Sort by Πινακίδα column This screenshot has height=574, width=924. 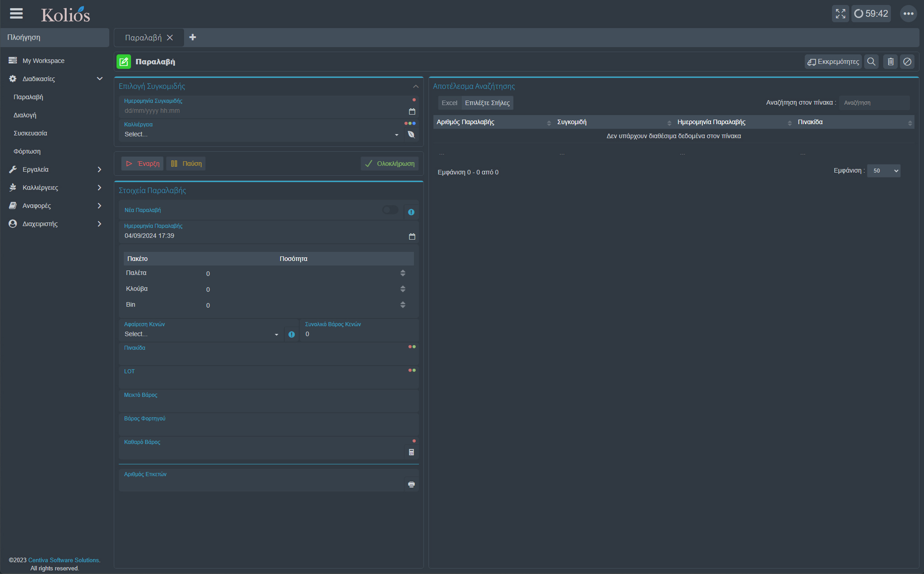(854, 122)
